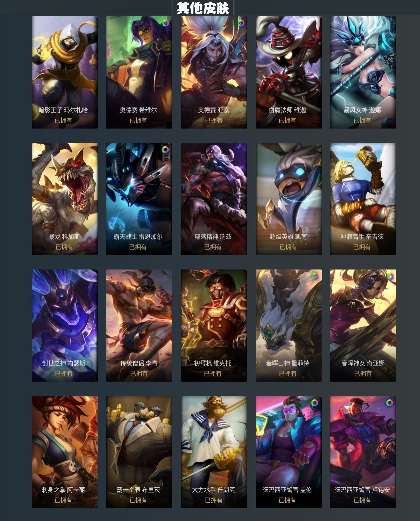Open the 白魔法师 维迦 skin card
Viewport: 420px width, 521px height.
(289, 72)
